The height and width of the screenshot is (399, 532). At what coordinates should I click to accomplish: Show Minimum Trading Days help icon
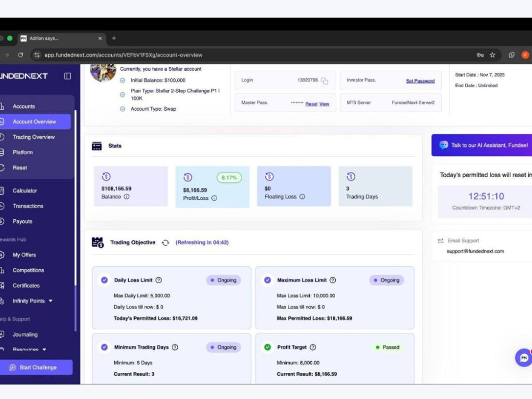tap(175, 347)
